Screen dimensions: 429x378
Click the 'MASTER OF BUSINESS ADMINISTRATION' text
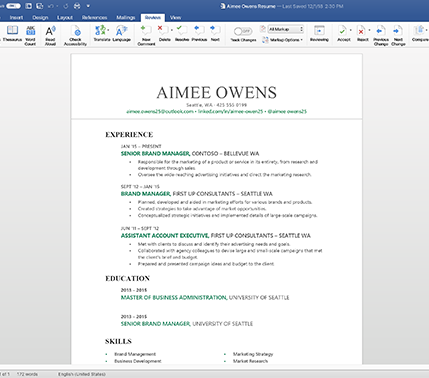pos(174,297)
